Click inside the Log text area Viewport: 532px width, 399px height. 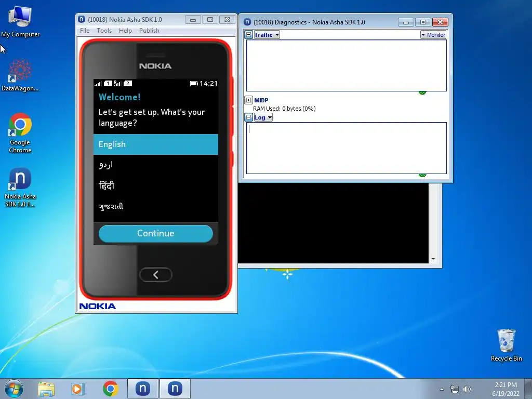[x=347, y=148]
